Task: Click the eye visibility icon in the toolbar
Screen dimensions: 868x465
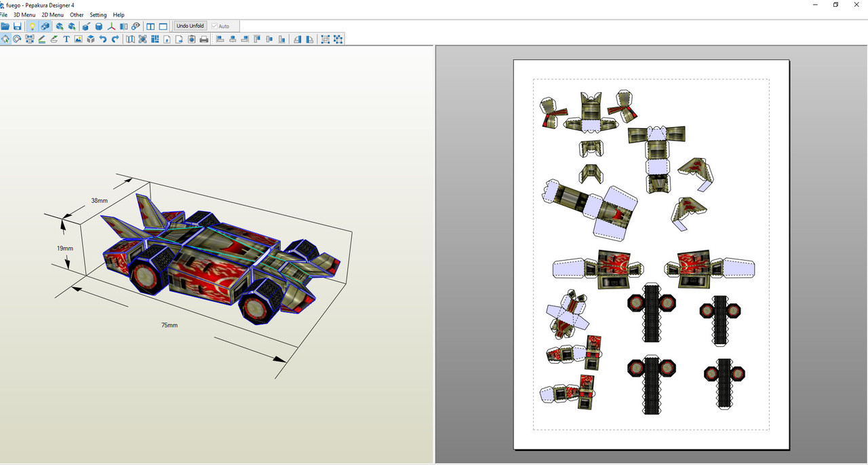Action: click(x=136, y=26)
